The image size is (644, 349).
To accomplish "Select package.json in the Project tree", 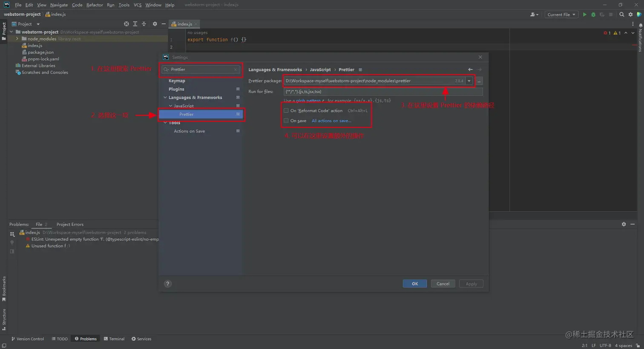I will (x=40, y=52).
